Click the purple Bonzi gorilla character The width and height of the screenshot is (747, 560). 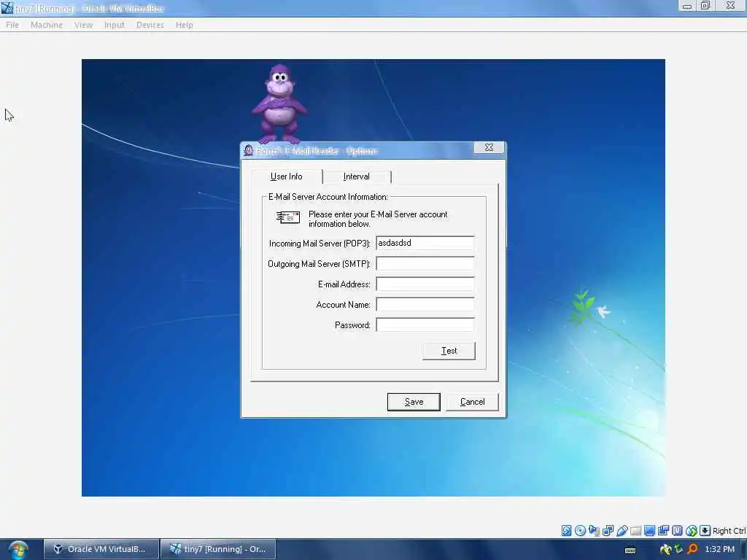coord(279,104)
